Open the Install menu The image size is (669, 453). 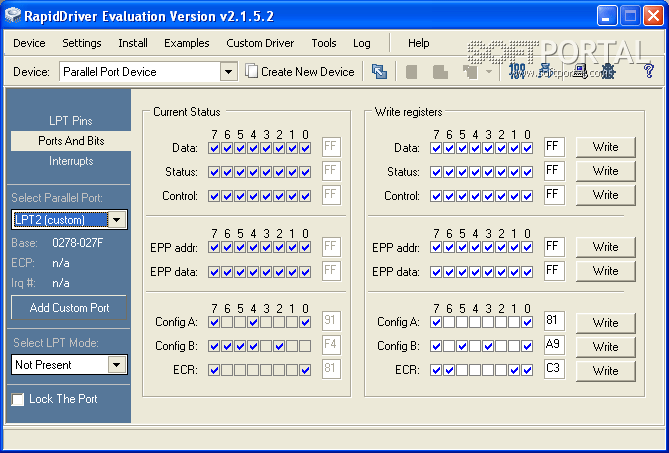coord(133,43)
